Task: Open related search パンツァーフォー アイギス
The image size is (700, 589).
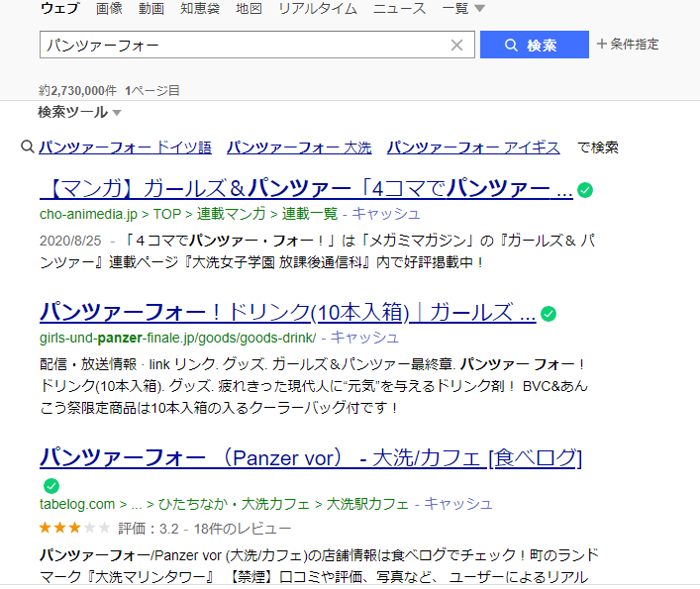Action: click(x=473, y=147)
